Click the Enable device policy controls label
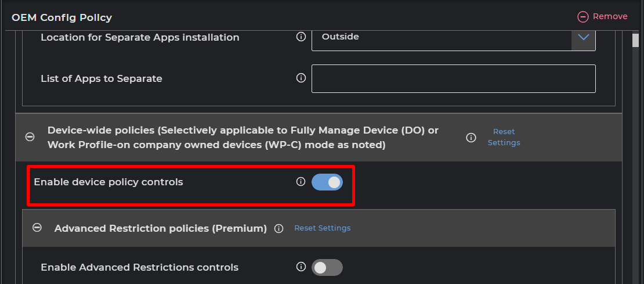 point(108,182)
